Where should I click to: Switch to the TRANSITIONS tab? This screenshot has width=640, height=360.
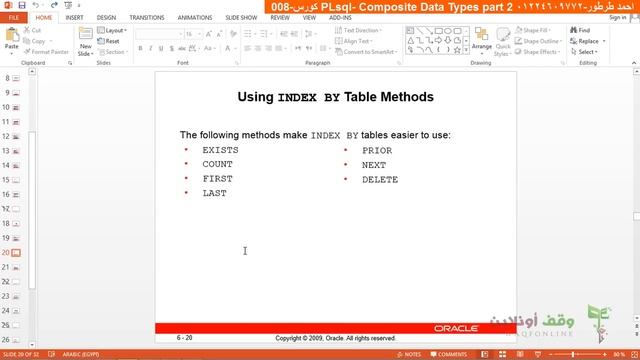coord(147,18)
